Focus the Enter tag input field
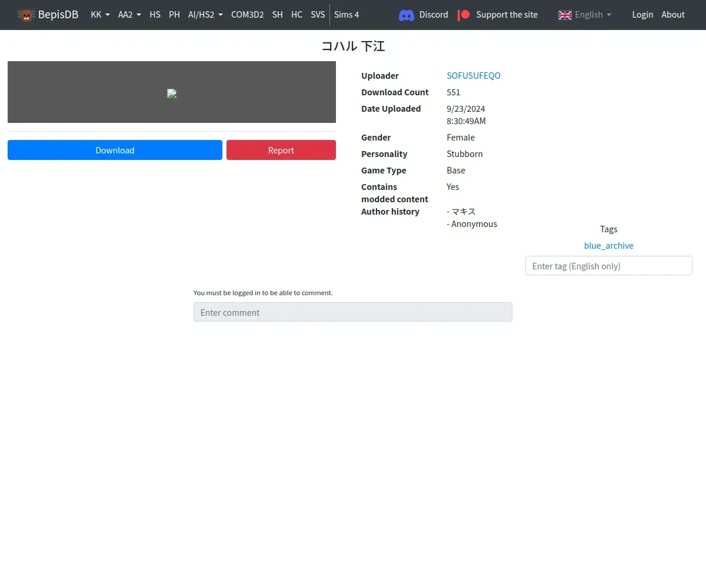The height and width of the screenshot is (588, 706). click(x=609, y=266)
